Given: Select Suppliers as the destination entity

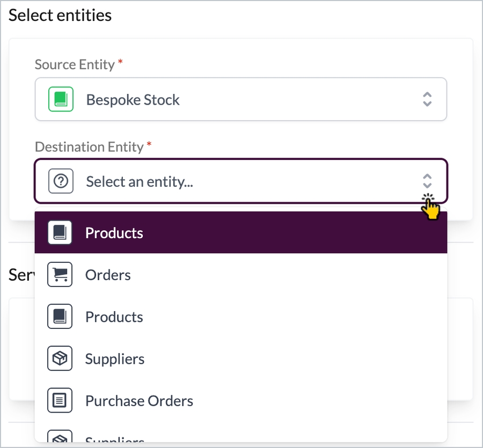Looking at the screenshot, I should pos(115,359).
